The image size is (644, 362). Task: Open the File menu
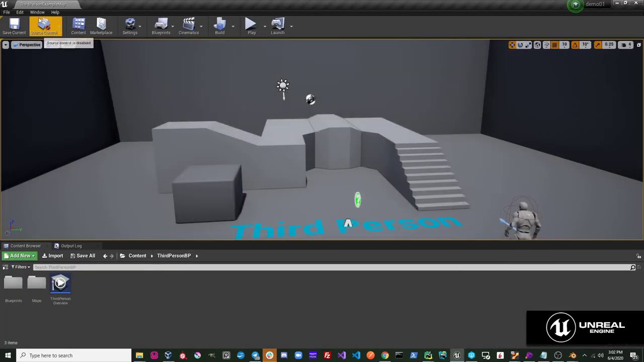tap(7, 12)
